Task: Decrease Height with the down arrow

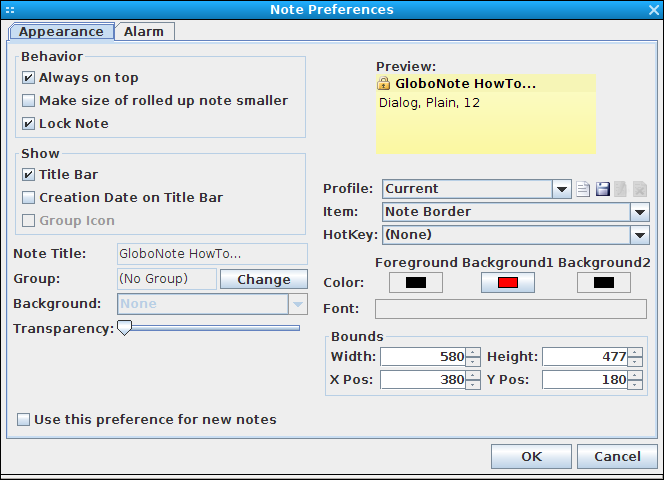Action: [x=635, y=361]
